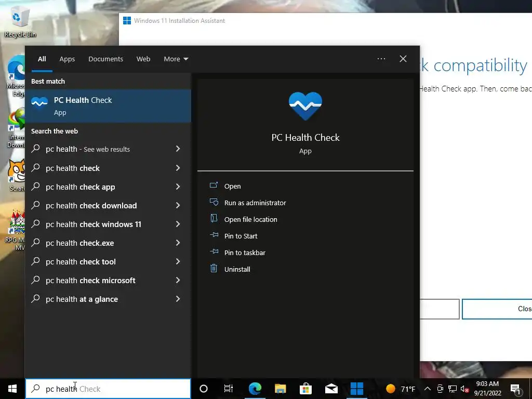532x399 pixels.
Task: Click Open in the app actions list
Action: pyautogui.click(x=232, y=186)
